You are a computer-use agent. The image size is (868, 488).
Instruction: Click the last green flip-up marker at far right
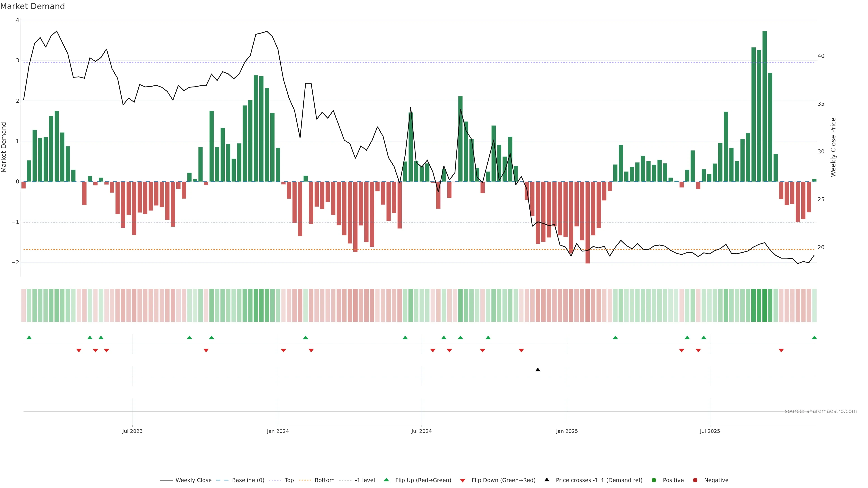pos(814,338)
